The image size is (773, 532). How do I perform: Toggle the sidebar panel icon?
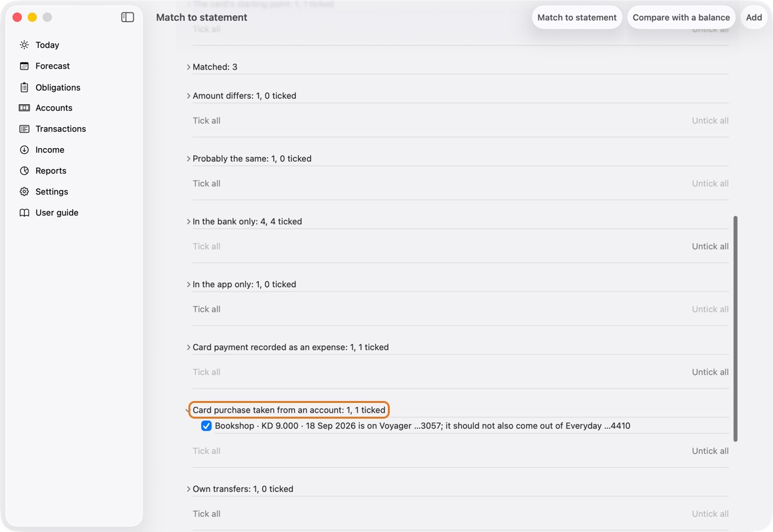point(127,17)
